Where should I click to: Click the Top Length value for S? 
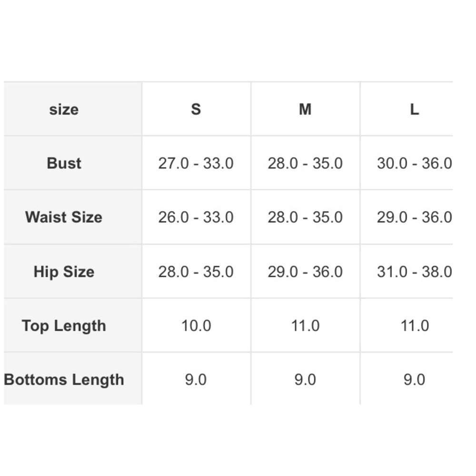196,326
